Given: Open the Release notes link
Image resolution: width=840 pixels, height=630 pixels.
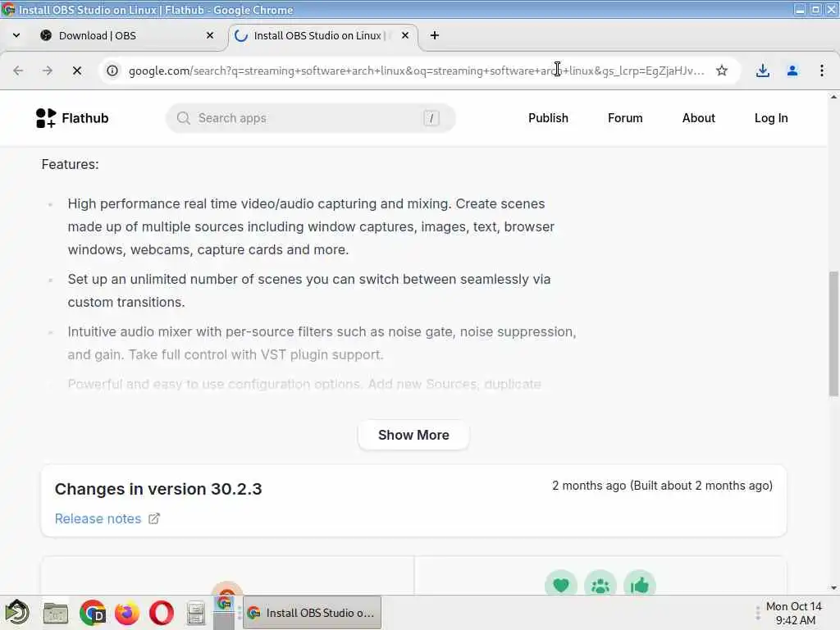Looking at the screenshot, I should (98, 518).
